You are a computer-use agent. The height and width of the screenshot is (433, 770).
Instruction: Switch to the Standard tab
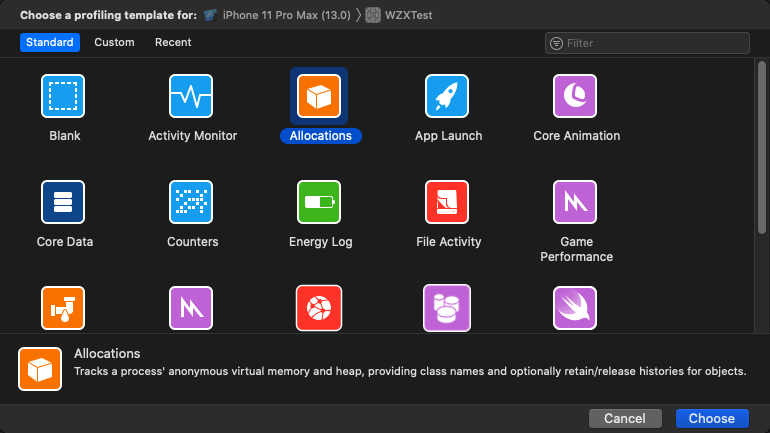[x=50, y=42]
